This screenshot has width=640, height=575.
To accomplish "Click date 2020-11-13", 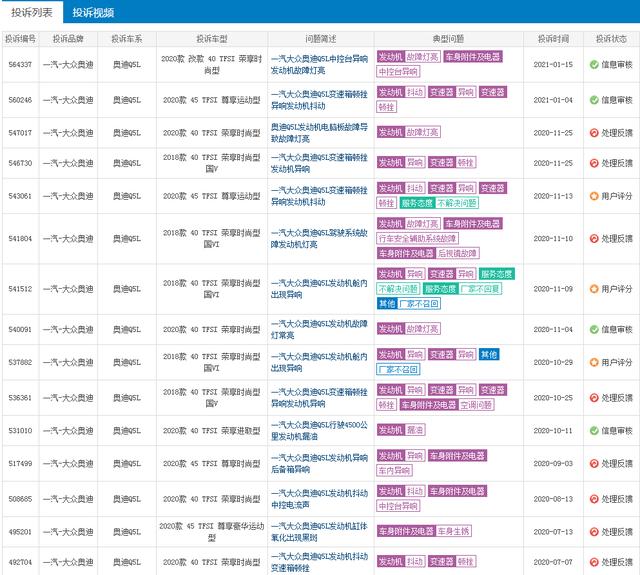I will [553, 196].
